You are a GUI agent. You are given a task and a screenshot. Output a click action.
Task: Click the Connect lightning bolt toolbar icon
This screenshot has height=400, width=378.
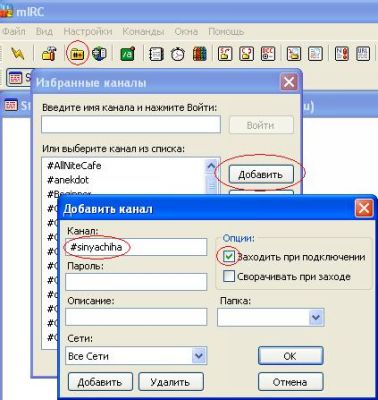point(18,54)
